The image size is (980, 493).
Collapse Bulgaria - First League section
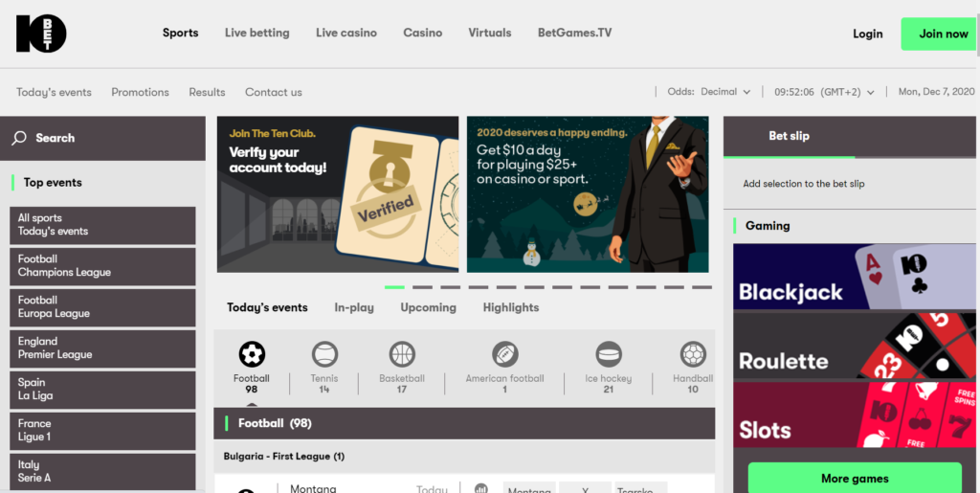(464, 457)
